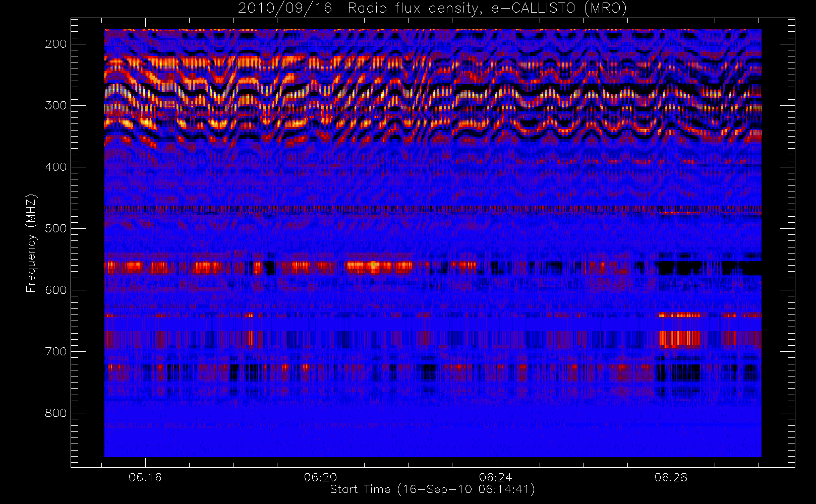Click the 'Start Time (16-Sep-10 06:14:41)' label
This screenshot has width=816, height=504.
coord(432,489)
